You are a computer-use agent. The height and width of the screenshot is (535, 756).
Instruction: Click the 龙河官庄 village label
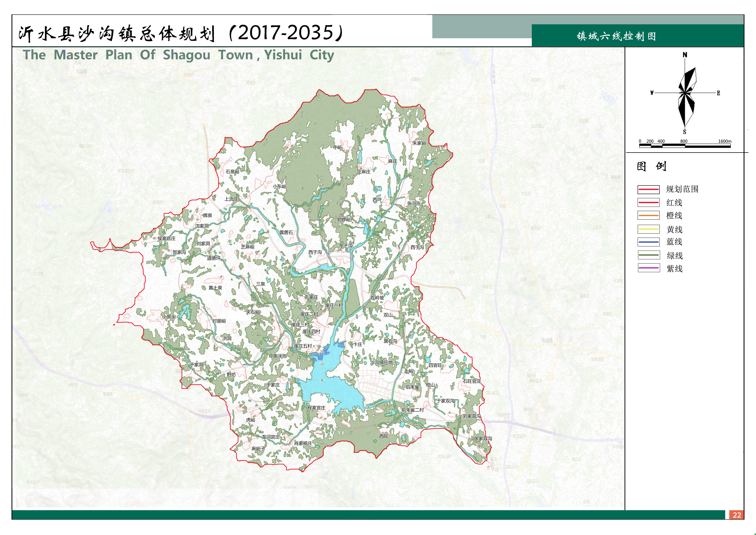[271, 437]
